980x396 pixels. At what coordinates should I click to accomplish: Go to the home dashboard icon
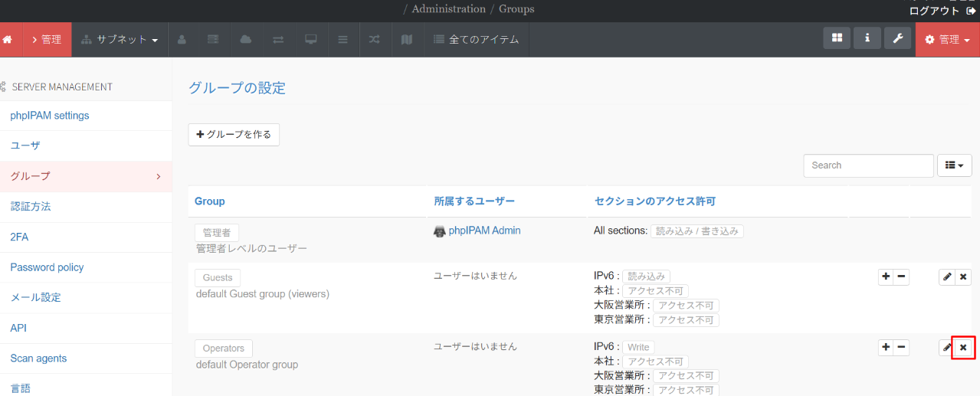8,39
